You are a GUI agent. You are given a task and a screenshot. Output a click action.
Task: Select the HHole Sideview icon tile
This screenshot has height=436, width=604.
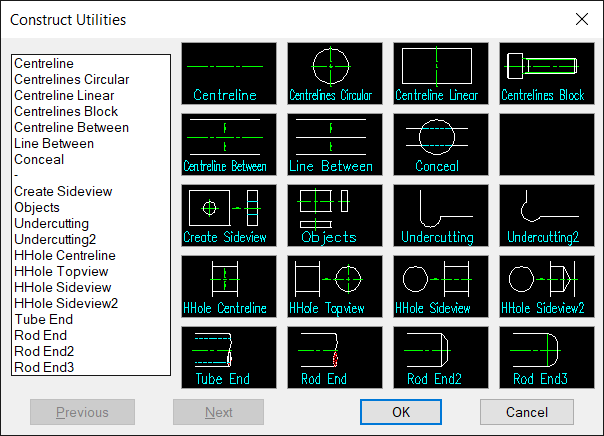(441, 287)
